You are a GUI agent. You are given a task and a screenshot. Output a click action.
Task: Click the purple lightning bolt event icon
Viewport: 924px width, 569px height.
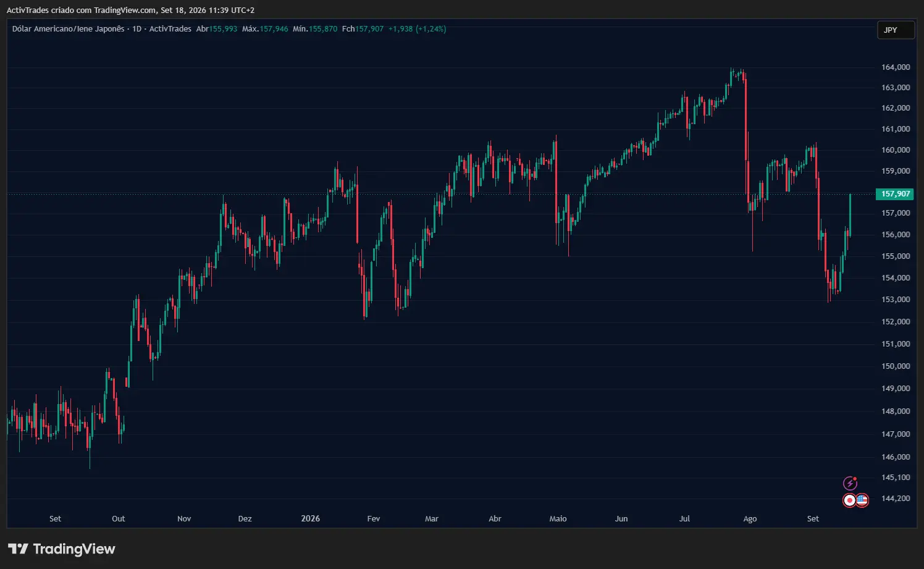click(x=850, y=483)
